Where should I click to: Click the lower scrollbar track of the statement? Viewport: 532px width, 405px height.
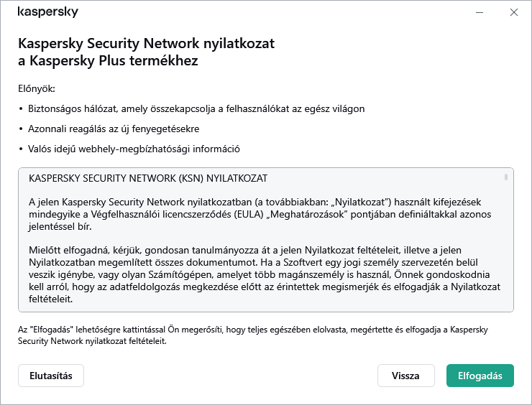point(506,259)
